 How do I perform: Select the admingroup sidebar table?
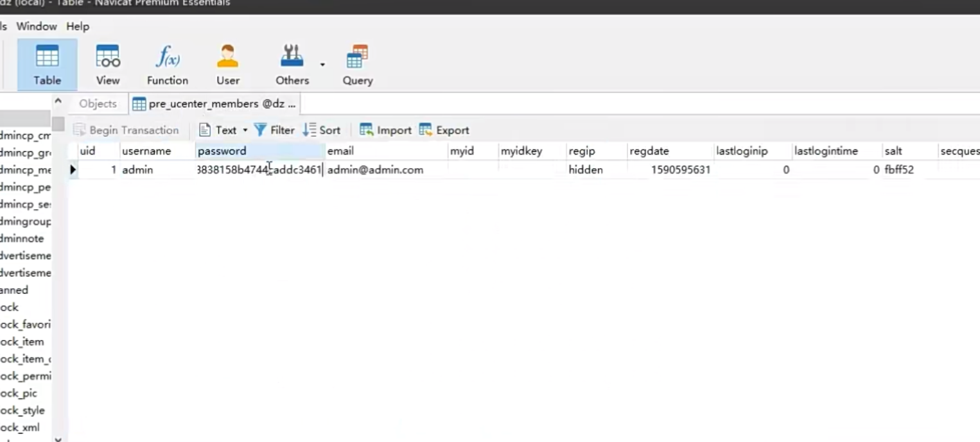[x=26, y=221]
